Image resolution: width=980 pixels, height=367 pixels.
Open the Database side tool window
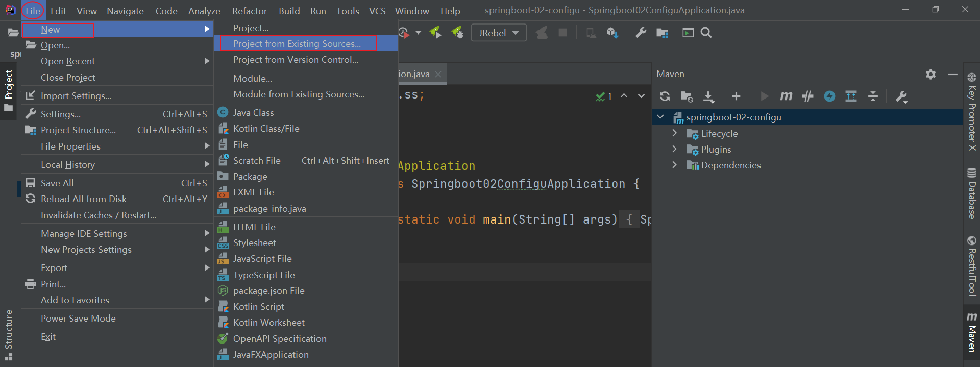click(x=971, y=193)
